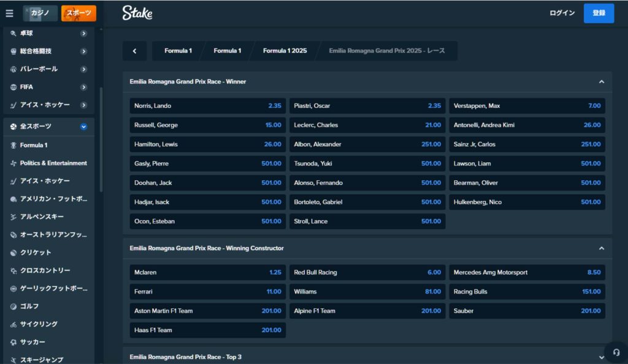Expand バレーボール with its arrow
Screen dimensions: 628x364
(83, 69)
